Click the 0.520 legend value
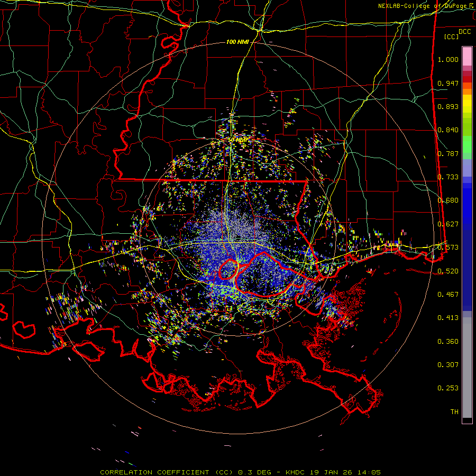Screen dimensions: 476x476 [x=448, y=271]
